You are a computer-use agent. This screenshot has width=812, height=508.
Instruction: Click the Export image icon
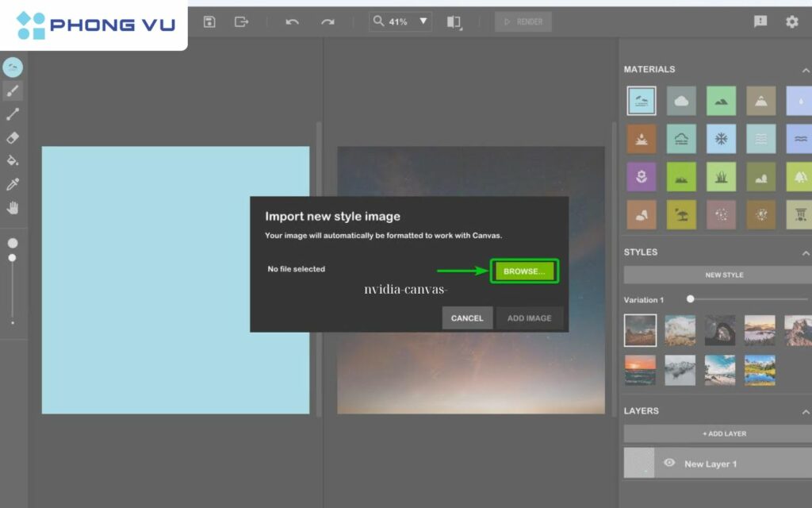pos(242,21)
